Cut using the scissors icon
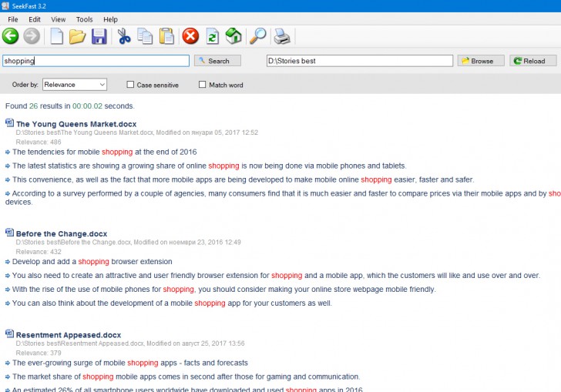This screenshot has height=392, width=561. point(124,36)
